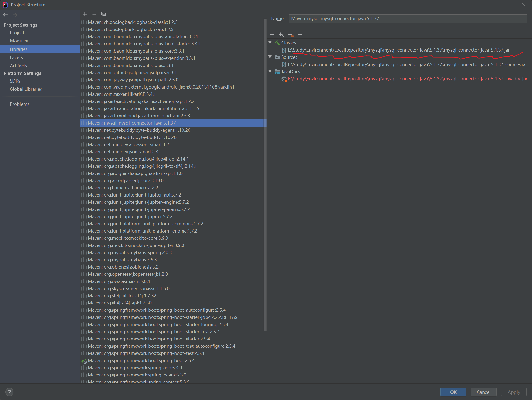
Task: Click the Cancel button
Action: pyautogui.click(x=483, y=392)
